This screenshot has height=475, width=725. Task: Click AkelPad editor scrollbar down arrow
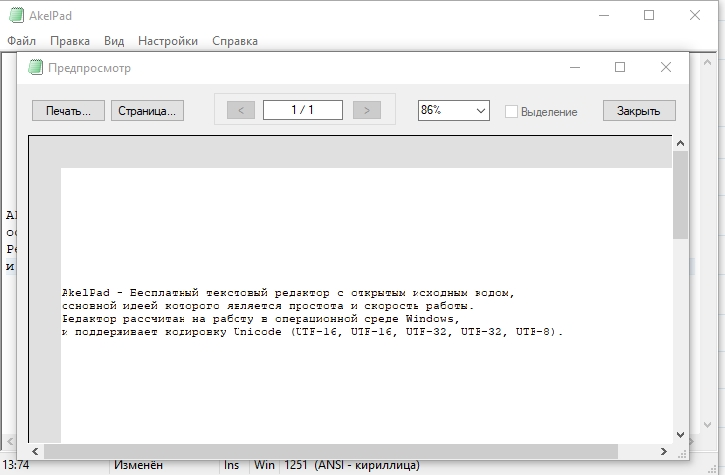(707, 425)
